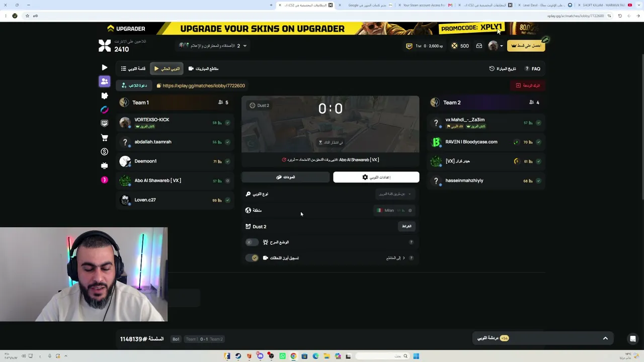The width and height of the screenshot is (644, 362).
Task: Select the lobby settings tab
Action: 376,177
